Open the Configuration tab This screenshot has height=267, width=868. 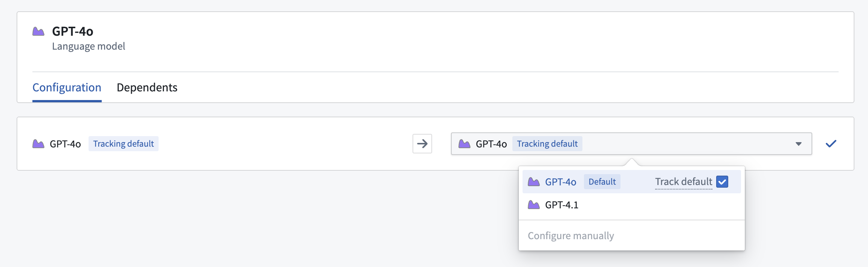[67, 88]
